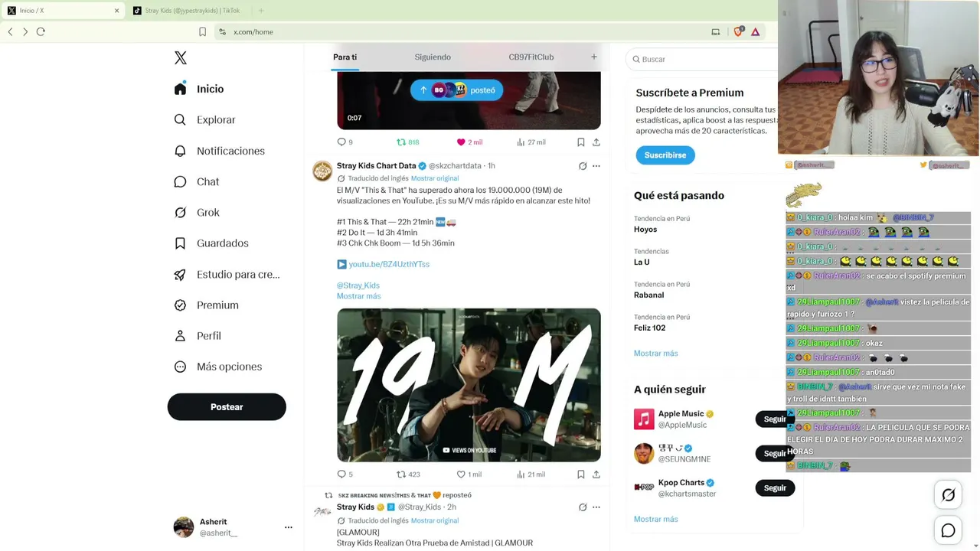980x551 pixels.
Task: Open a new browser tab
Action: click(261, 11)
